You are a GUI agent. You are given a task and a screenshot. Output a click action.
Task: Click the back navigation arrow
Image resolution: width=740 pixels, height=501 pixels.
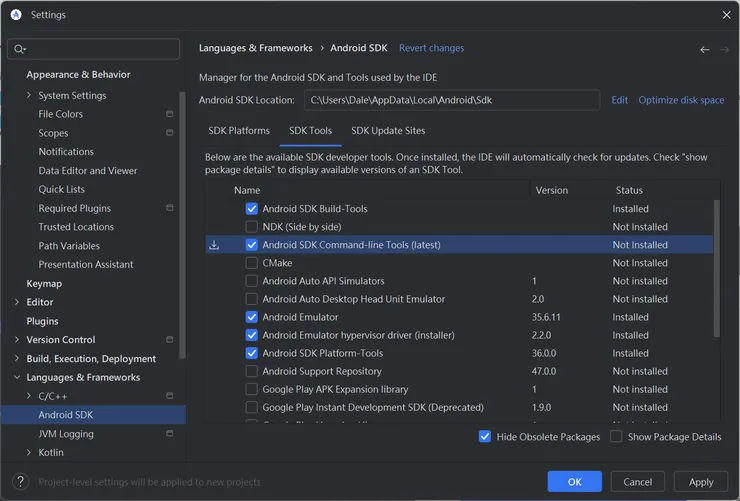pyautogui.click(x=705, y=49)
